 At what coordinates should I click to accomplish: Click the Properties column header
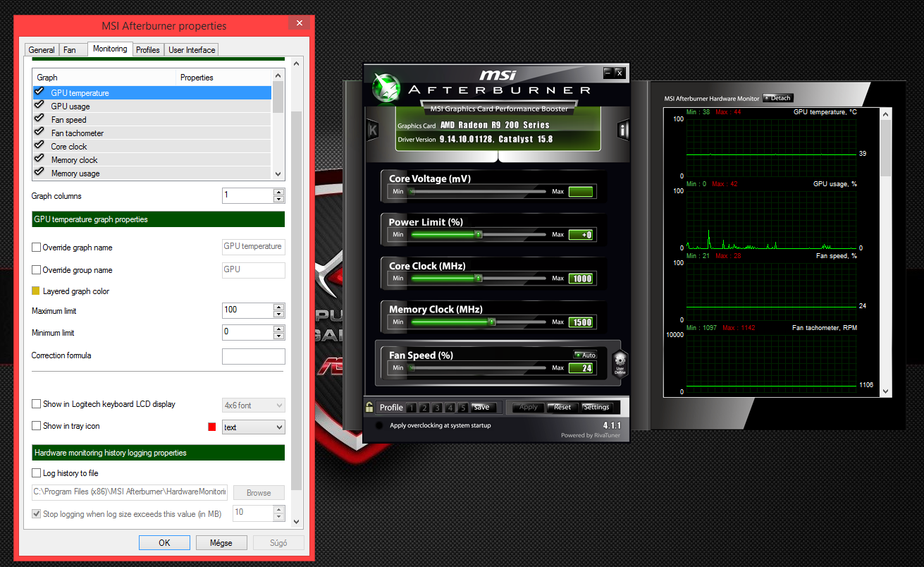224,78
